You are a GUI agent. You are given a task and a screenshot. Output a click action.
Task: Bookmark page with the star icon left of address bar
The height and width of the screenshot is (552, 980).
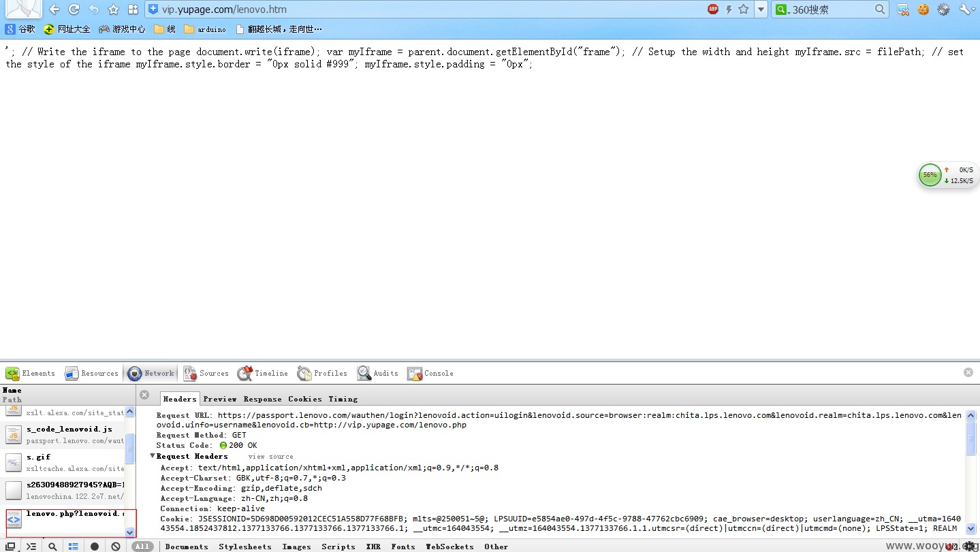click(113, 10)
